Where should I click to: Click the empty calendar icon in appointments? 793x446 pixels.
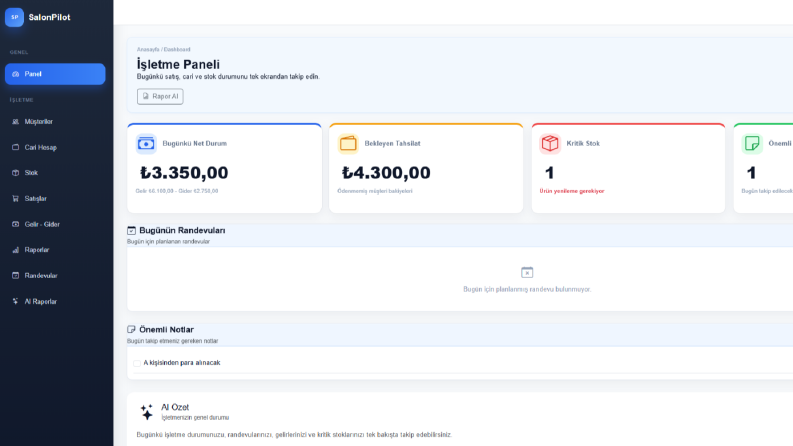click(x=527, y=273)
